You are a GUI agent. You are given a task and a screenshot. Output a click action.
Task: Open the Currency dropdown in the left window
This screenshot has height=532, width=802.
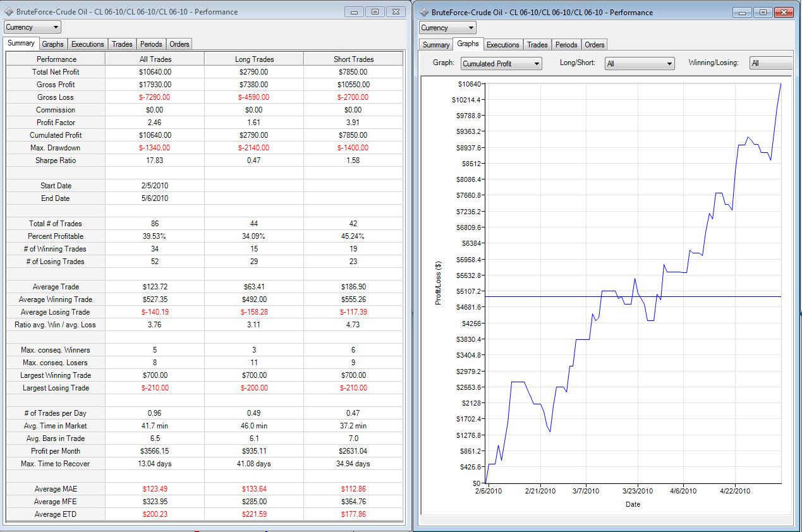pos(33,27)
